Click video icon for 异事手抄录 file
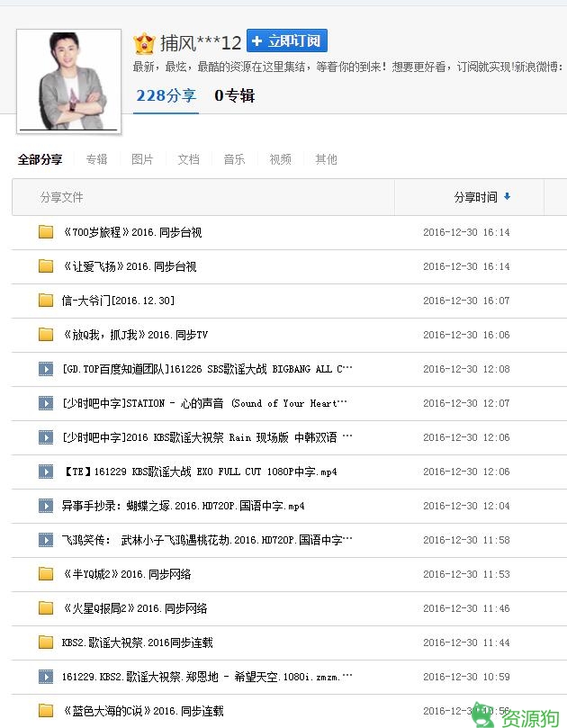Image resolution: width=567 pixels, height=728 pixels. pyautogui.click(x=46, y=506)
